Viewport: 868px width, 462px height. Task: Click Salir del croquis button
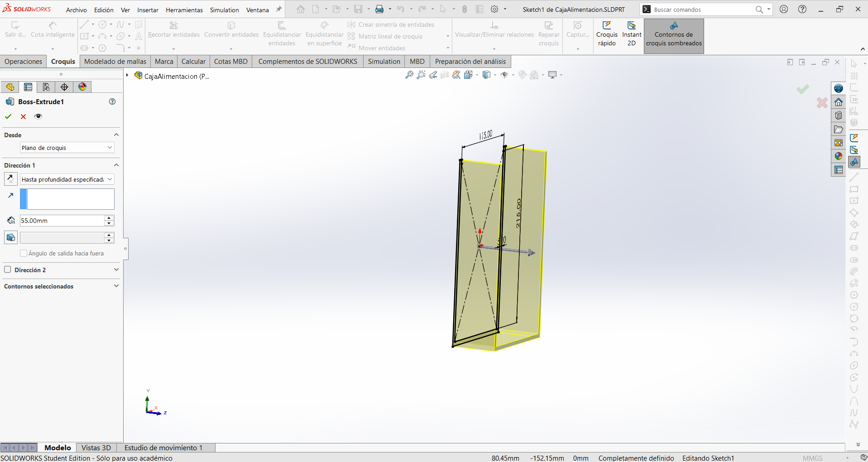15,30
